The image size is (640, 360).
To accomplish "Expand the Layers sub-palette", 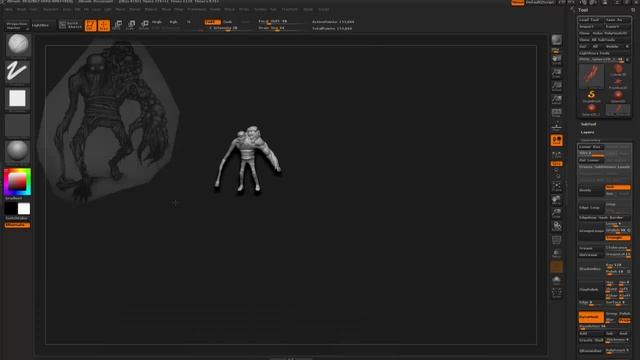I will point(587,132).
